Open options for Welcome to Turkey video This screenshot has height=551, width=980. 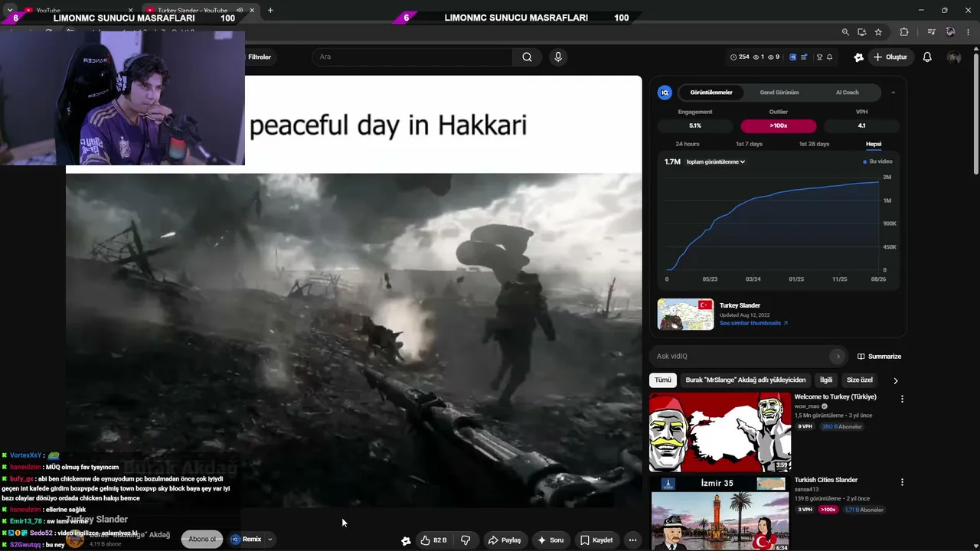pos(902,399)
